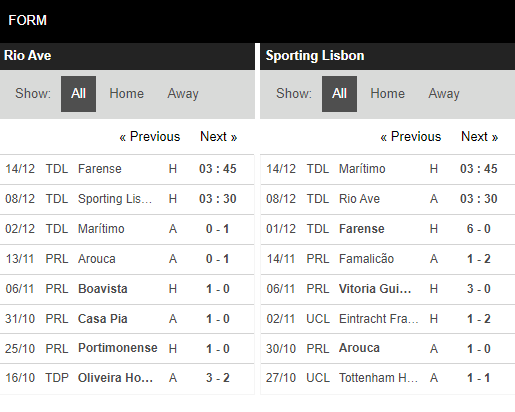Open the Famalicão 14/11 match row
Viewport: 515px width, 412px height.
click(x=388, y=259)
